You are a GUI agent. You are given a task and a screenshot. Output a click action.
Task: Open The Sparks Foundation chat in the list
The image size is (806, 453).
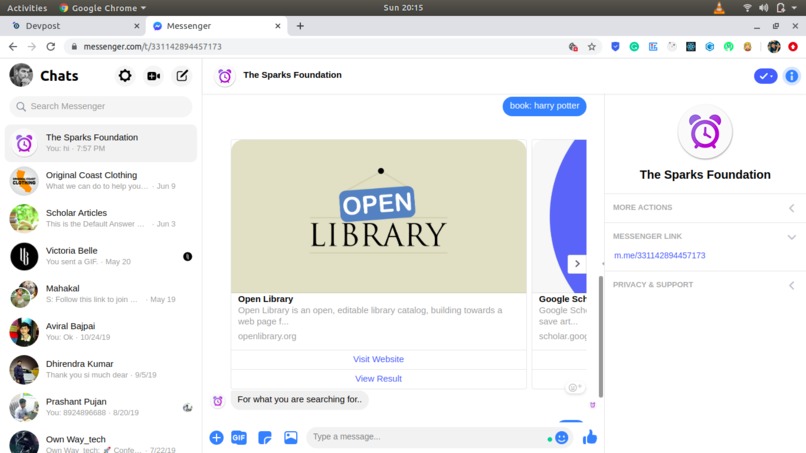point(101,143)
